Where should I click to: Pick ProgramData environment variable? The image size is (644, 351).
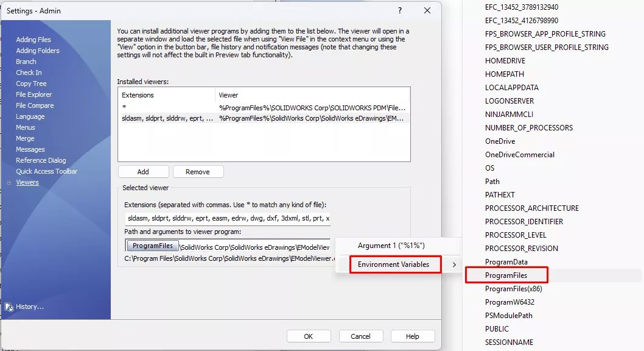pyautogui.click(x=506, y=262)
